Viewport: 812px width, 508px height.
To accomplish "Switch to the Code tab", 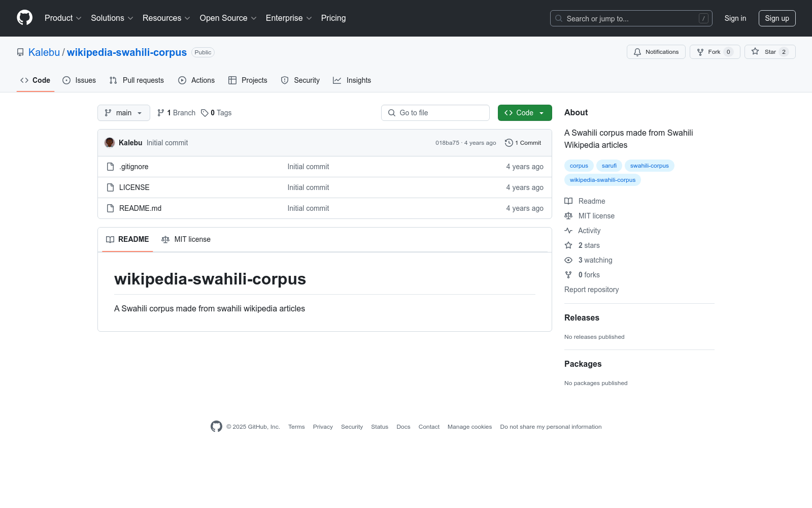I will (x=36, y=80).
